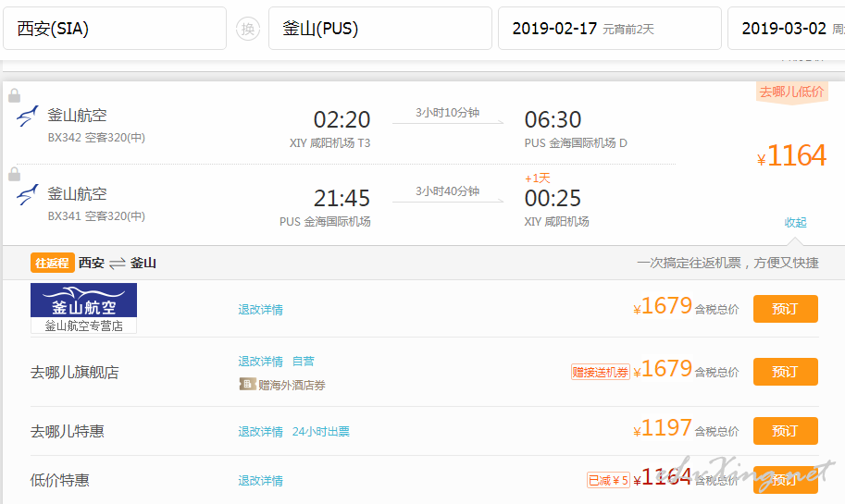Collapse the fare list with 收起
The image size is (845, 504).
[x=795, y=222]
